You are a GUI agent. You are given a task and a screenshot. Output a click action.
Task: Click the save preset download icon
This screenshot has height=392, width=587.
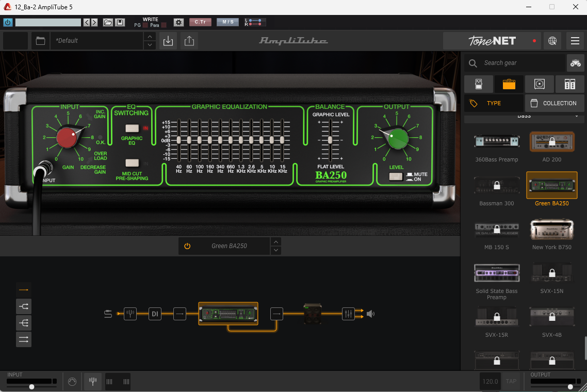coord(168,40)
